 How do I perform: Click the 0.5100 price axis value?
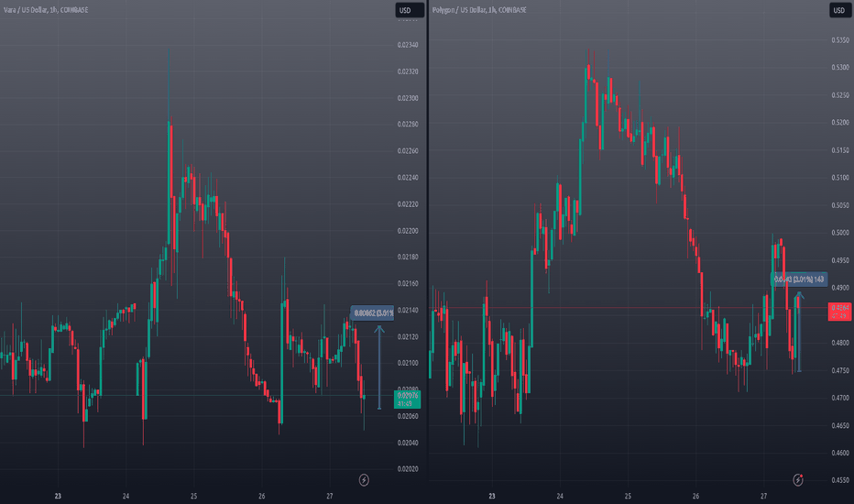click(840, 178)
